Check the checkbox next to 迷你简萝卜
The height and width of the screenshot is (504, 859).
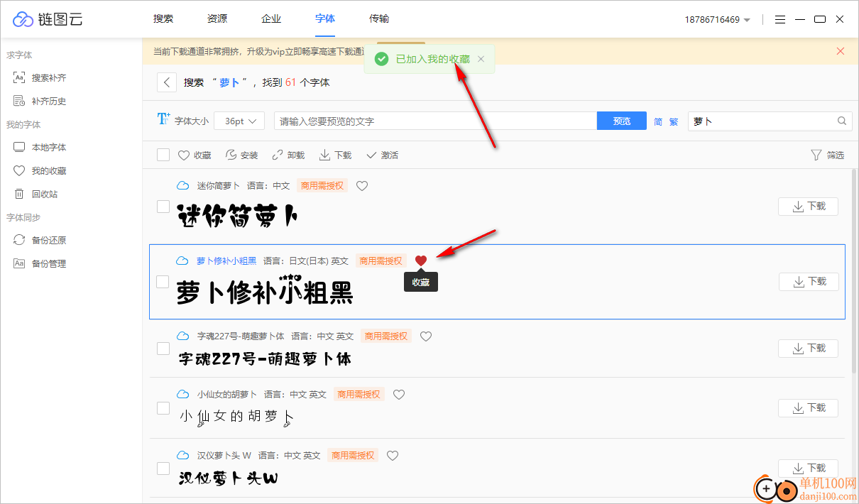163,207
